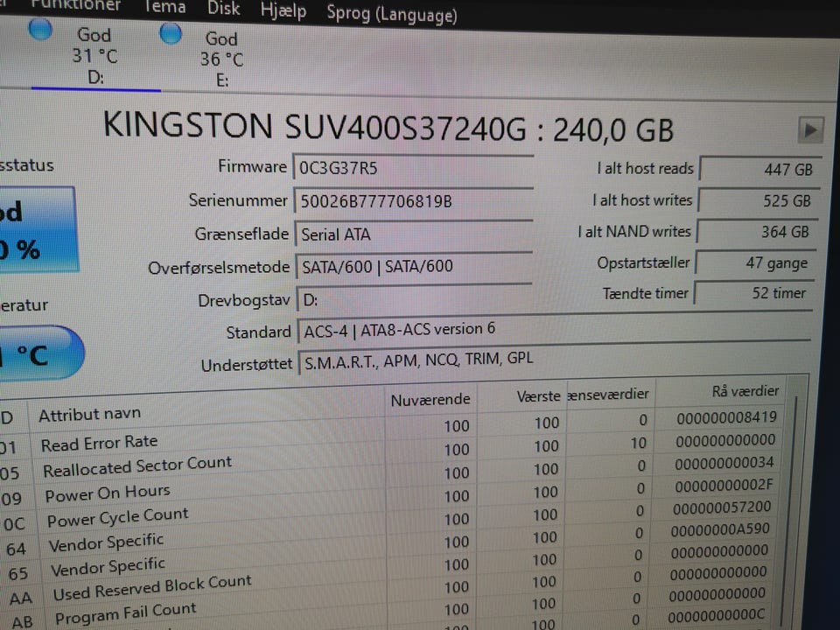Click the Overførselsmetode field SATA/600
Viewport: 840px width, 630px height.
pos(414,266)
